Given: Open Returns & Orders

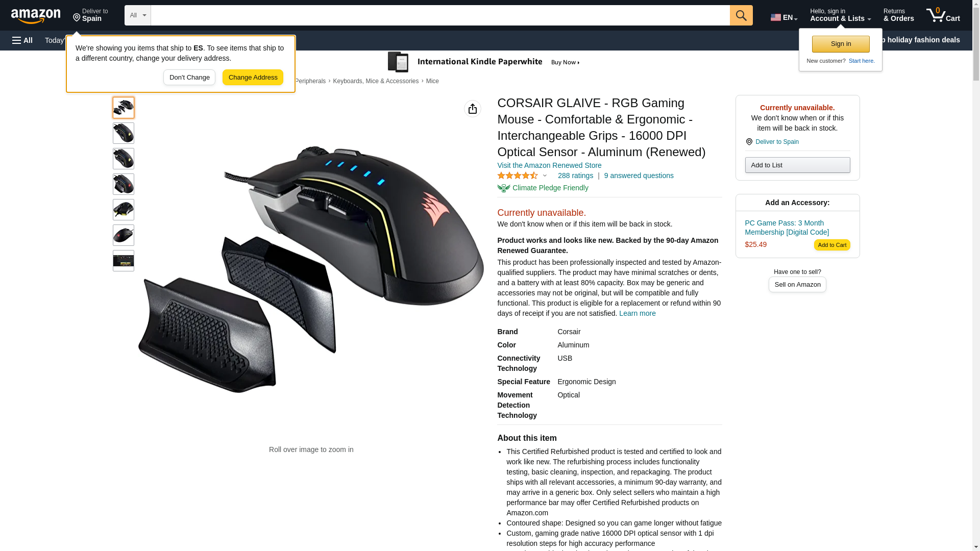Looking at the screenshot, I should click(x=898, y=15).
